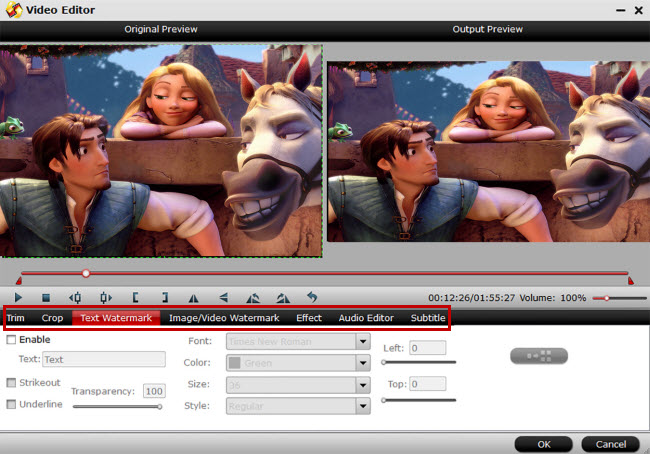Click the Original Preview video frame
This screenshot has width=650, height=454.
coord(161,151)
